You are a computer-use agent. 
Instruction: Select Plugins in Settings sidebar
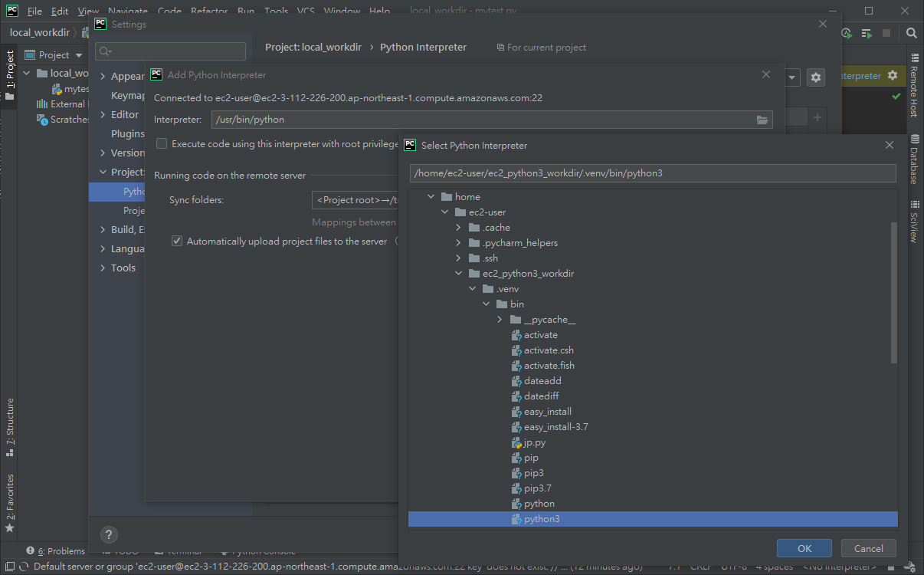click(x=127, y=134)
